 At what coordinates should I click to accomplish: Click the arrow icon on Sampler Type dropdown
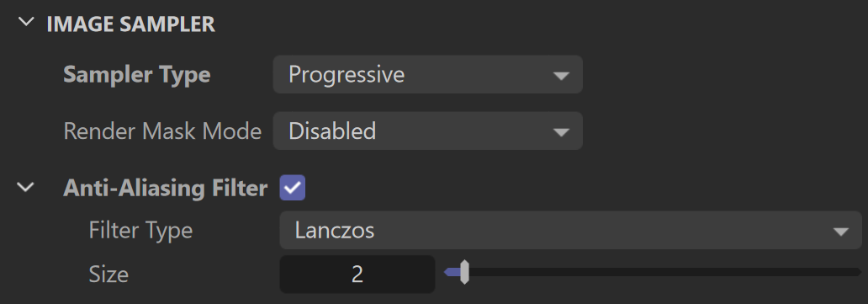(x=561, y=76)
